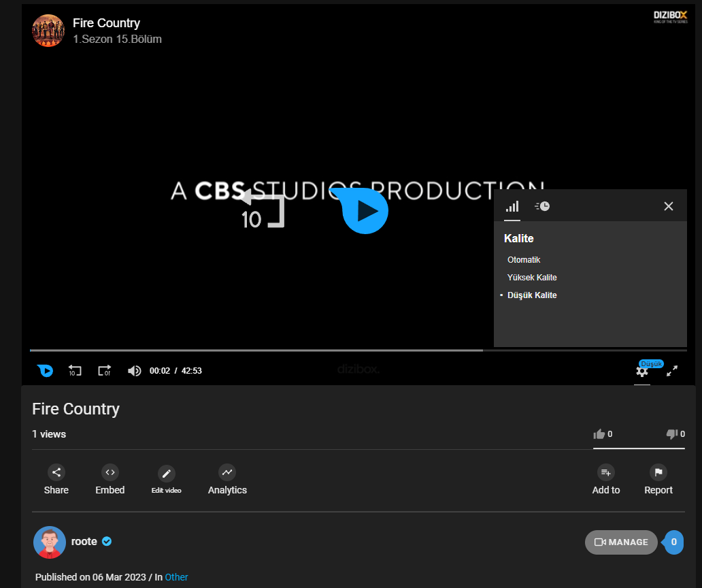Screen dimensions: 702x588
Task: Seek along the video progress bar
Action: pyautogui.click(x=358, y=350)
